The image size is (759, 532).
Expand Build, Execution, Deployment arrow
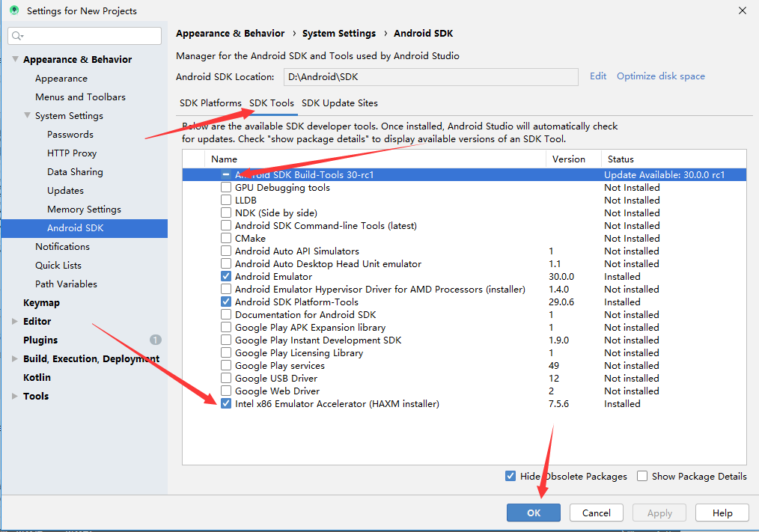pyautogui.click(x=14, y=358)
